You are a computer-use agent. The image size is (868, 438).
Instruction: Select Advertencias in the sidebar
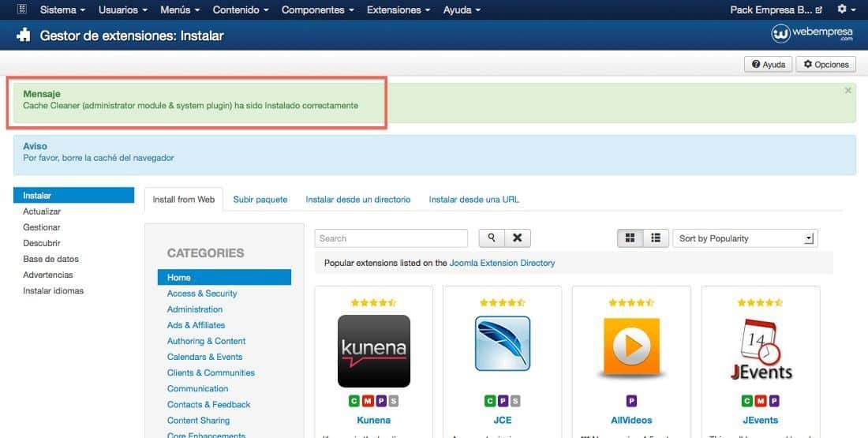pyautogui.click(x=47, y=275)
